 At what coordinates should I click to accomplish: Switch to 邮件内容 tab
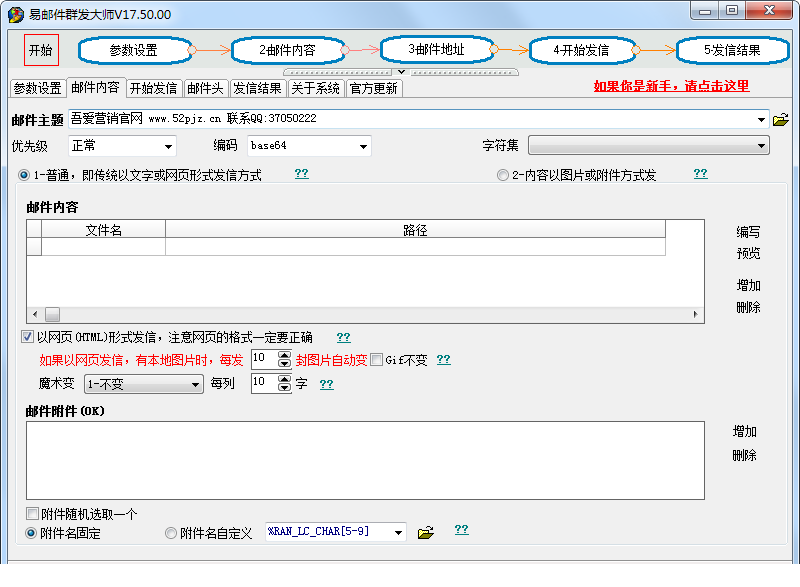tap(95, 87)
